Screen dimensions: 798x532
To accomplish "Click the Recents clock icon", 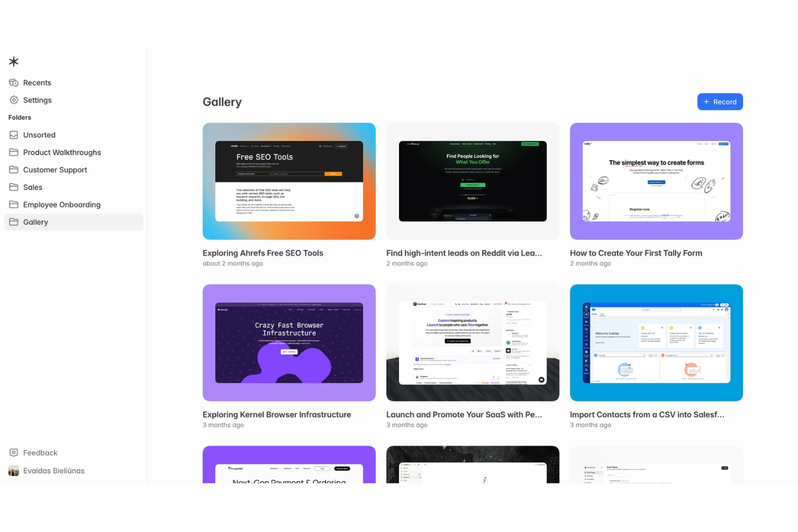I will coord(13,82).
